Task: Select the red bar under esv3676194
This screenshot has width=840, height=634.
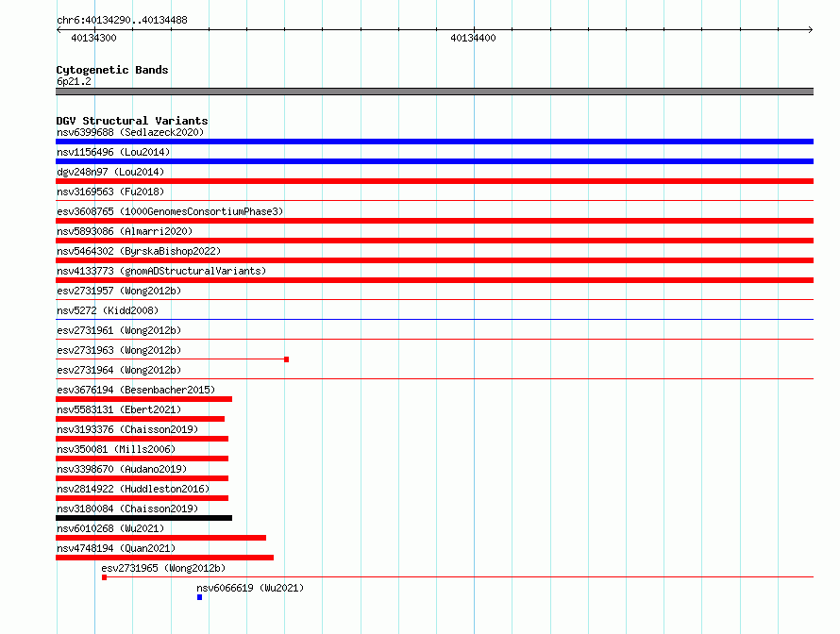Action: tap(144, 399)
